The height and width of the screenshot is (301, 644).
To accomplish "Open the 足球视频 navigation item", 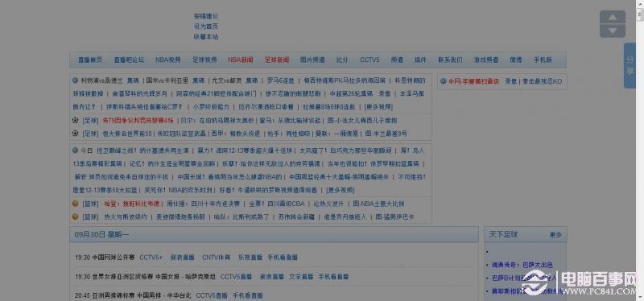I will click(204, 60).
